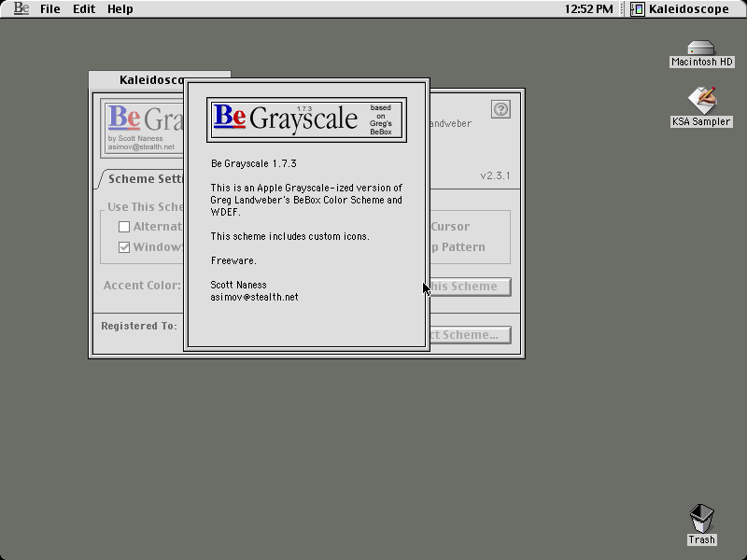Toggle the checked Windows checkbox
The width and height of the screenshot is (747, 560).
coord(124,247)
